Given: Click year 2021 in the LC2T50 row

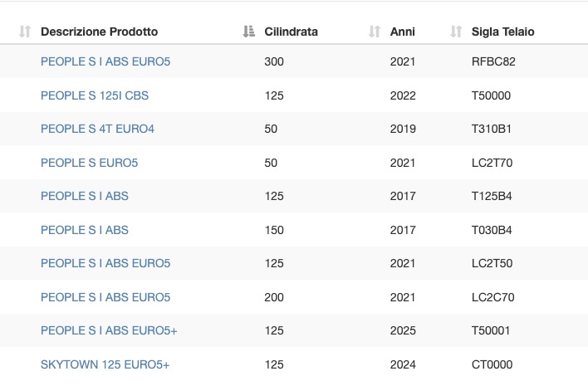Looking at the screenshot, I should [403, 263].
